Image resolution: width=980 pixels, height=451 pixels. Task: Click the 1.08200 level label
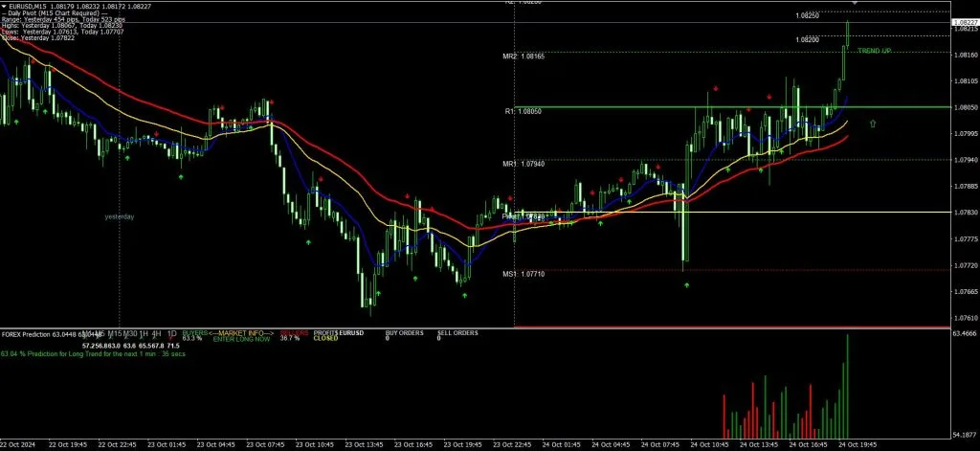[x=808, y=39]
